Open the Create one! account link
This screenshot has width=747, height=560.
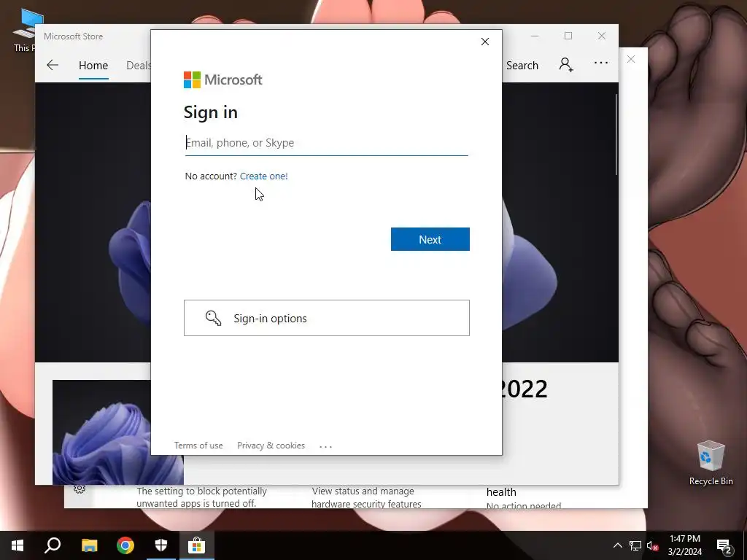(263, 176)
